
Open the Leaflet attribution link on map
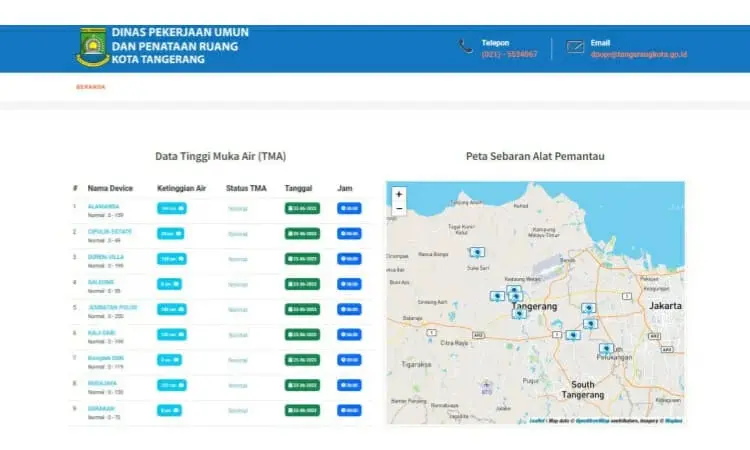(537, 421)
